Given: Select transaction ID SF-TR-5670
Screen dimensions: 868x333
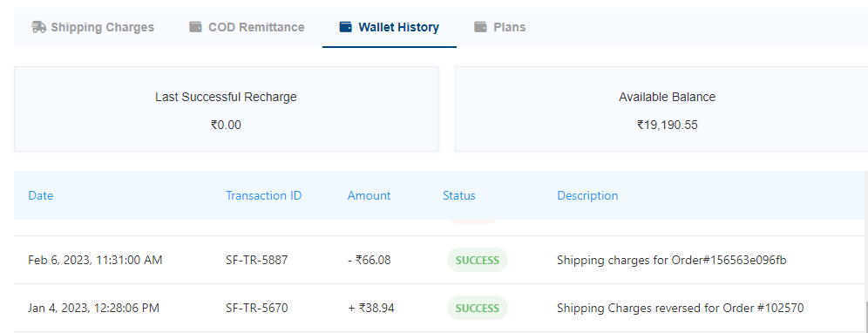Looking at the screenshot, I should click(x=257, y=308).
